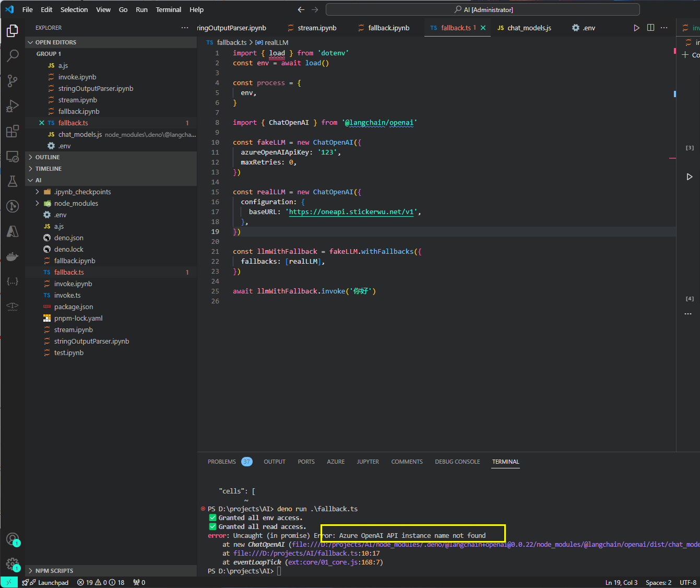This screenshot has width=700, height=588.
Task: Open pnpm-lock.yaml in the file tree
Action: (111, 318)
